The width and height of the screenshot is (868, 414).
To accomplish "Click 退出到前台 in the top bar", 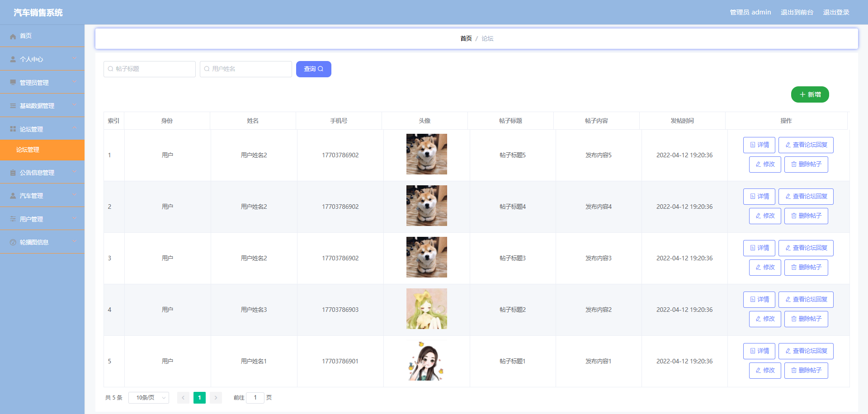I will point(797,12).
